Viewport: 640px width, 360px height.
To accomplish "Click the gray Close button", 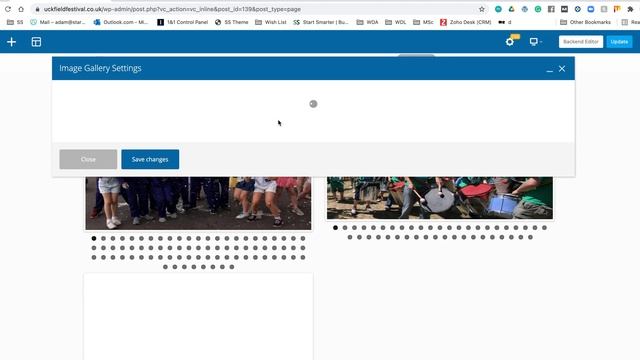I will pos(88,159).
